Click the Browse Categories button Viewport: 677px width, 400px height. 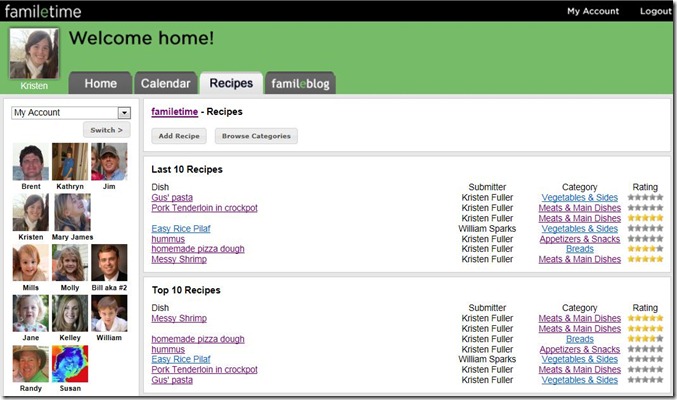point(256,136)
